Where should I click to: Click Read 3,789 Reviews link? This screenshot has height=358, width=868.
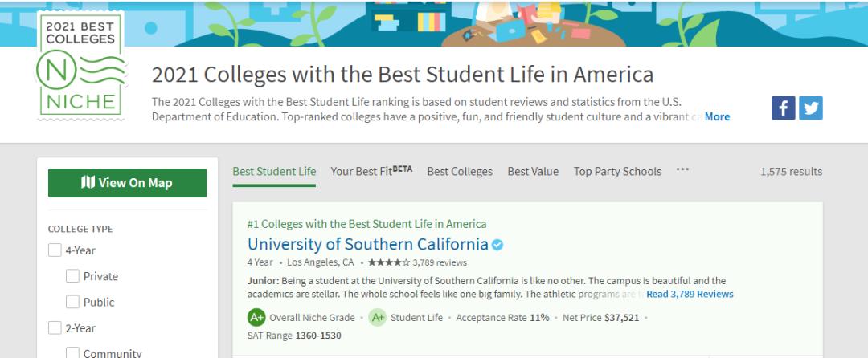point(690,294)
